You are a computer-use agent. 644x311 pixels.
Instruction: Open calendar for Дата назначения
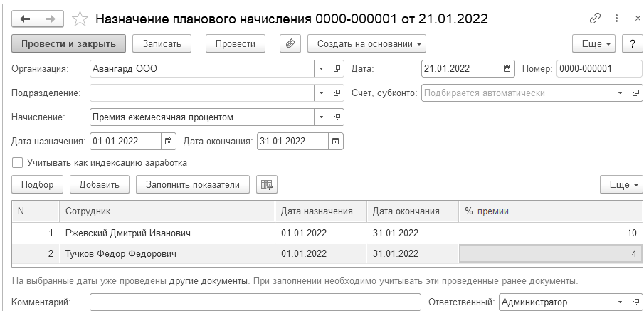point(167,141)
